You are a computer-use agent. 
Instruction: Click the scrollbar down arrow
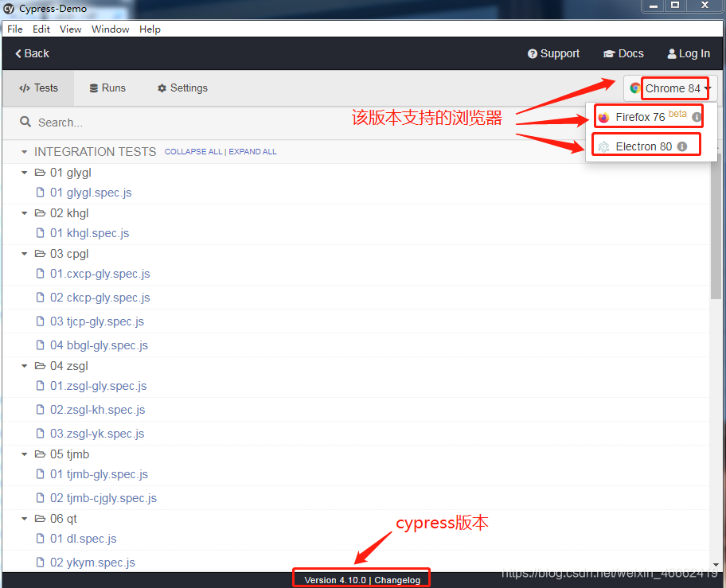click(716, 565)
